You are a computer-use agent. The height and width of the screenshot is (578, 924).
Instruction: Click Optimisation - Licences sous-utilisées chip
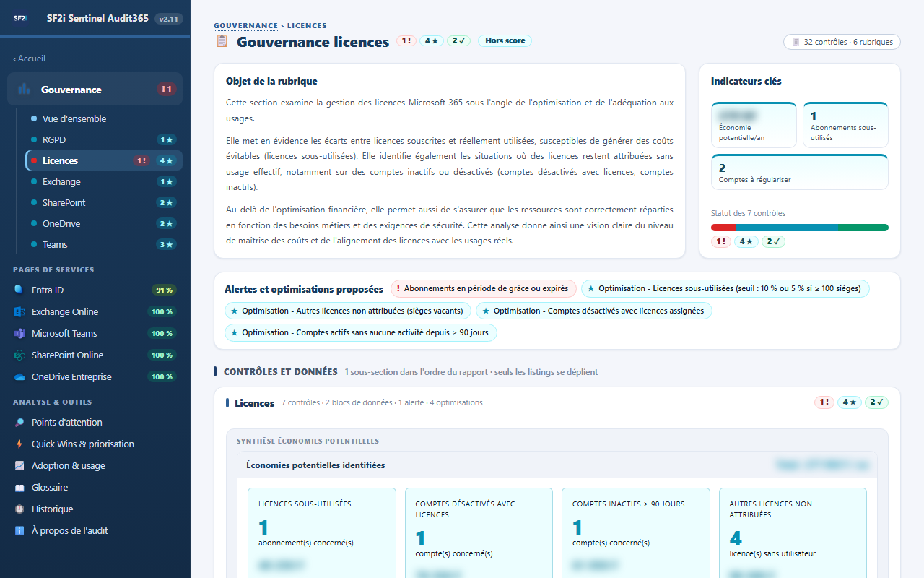(725, 288)
